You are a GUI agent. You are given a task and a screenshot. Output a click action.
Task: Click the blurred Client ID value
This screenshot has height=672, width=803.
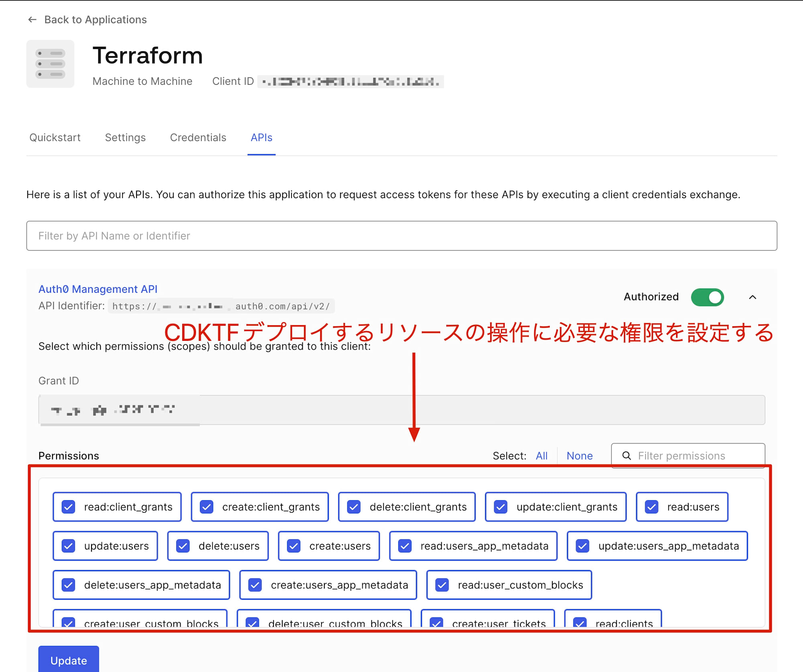tap(351, 81)
